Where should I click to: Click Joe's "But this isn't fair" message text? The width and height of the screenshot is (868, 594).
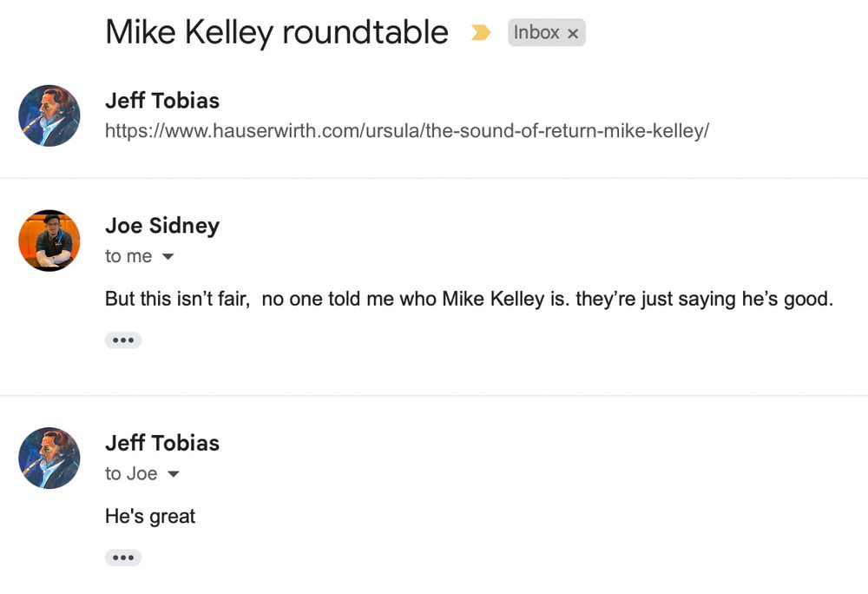click(x=469, y=300)
